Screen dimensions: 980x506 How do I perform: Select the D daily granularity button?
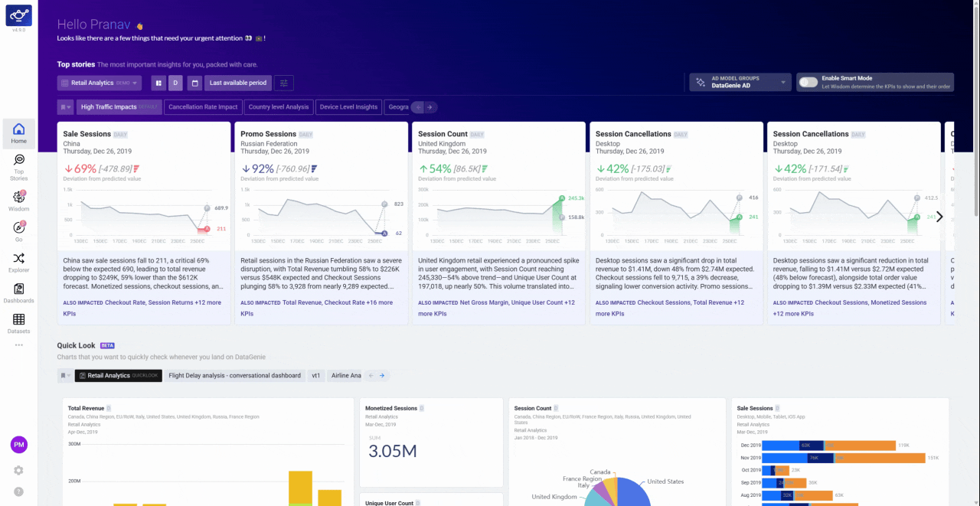(175, 83)
